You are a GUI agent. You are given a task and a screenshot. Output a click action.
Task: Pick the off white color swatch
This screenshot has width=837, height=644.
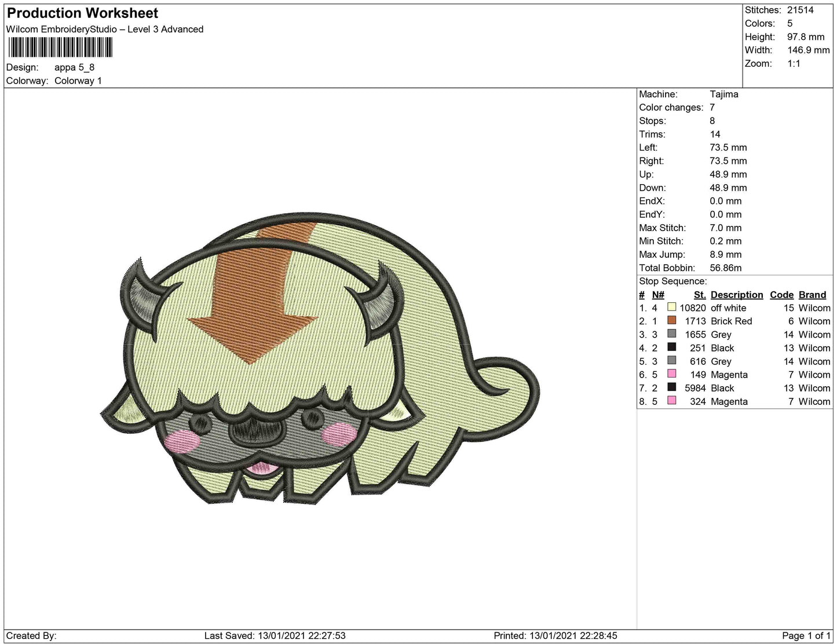[x=672, y=308]
